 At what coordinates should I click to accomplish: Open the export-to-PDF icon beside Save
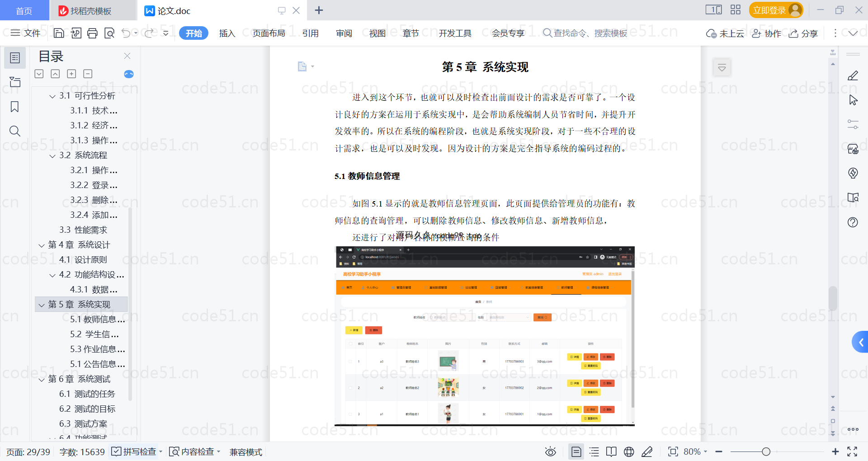pyautogui.click(x=76, y=33)
